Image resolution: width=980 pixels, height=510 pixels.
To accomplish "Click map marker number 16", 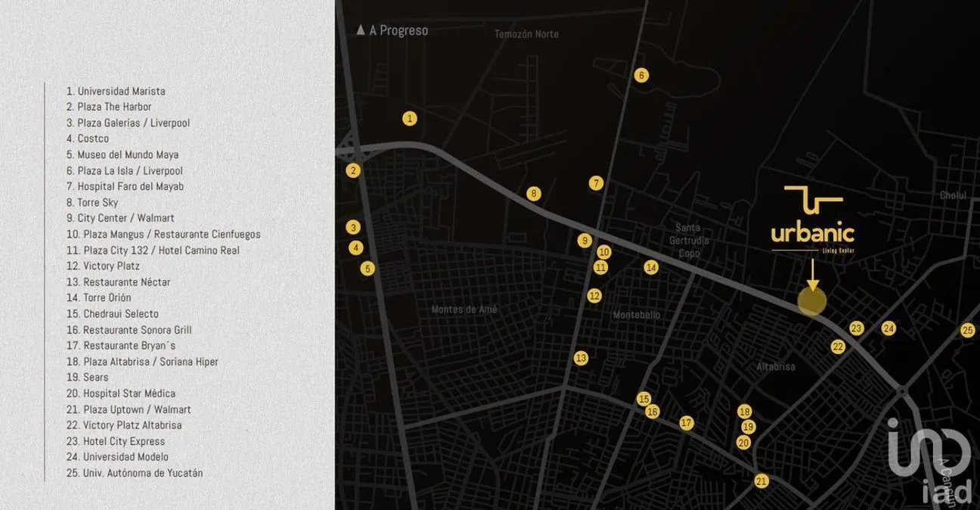I will [x=653, y=412].
